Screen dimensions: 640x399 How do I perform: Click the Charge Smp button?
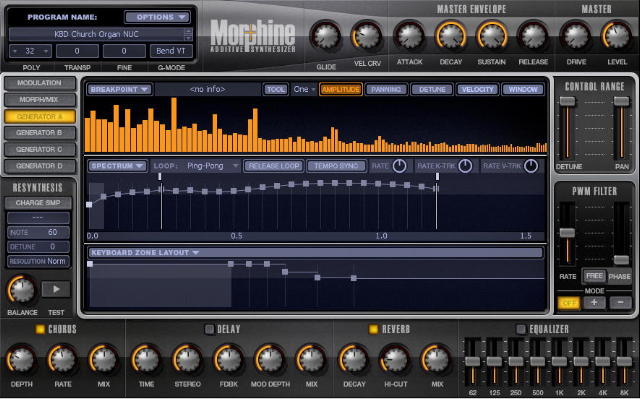click(38, 203)
